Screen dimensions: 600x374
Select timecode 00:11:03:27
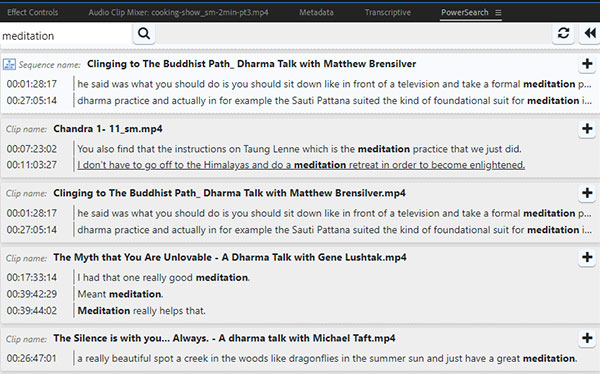32,165
